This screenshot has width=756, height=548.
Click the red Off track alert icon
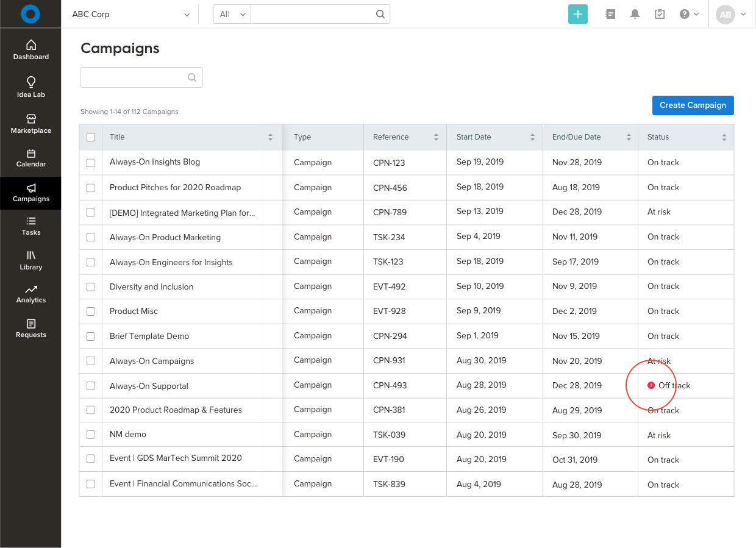651,385
